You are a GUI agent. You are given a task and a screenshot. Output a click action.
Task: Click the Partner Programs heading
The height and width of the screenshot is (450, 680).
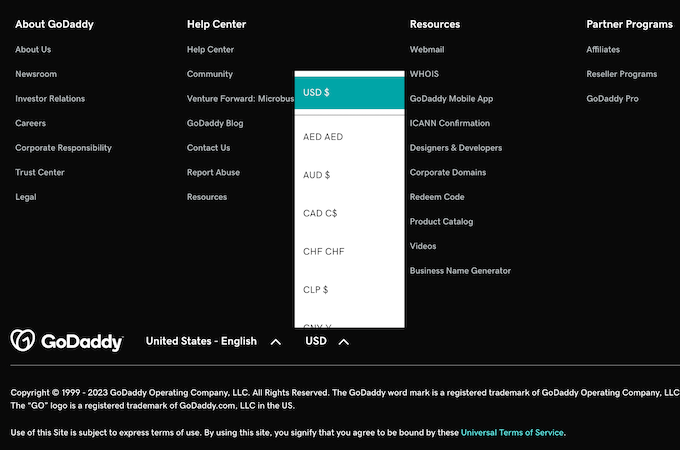630,24
